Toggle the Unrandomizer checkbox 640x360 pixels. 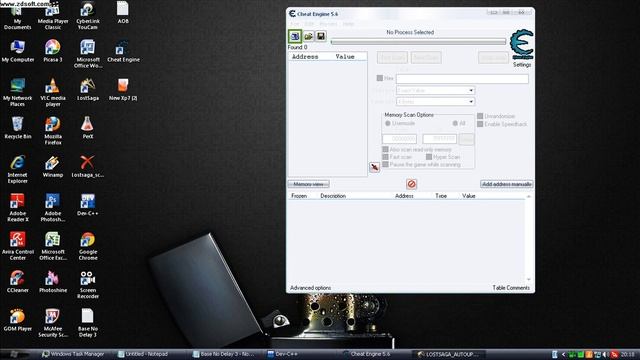[x=480, y=116]
